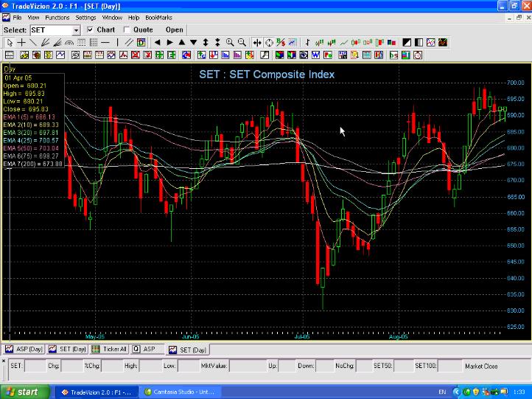
Task: Click the EMA 1(5) = 686.13 legend line
Action: pyautogui.click(x=29, y=117)
